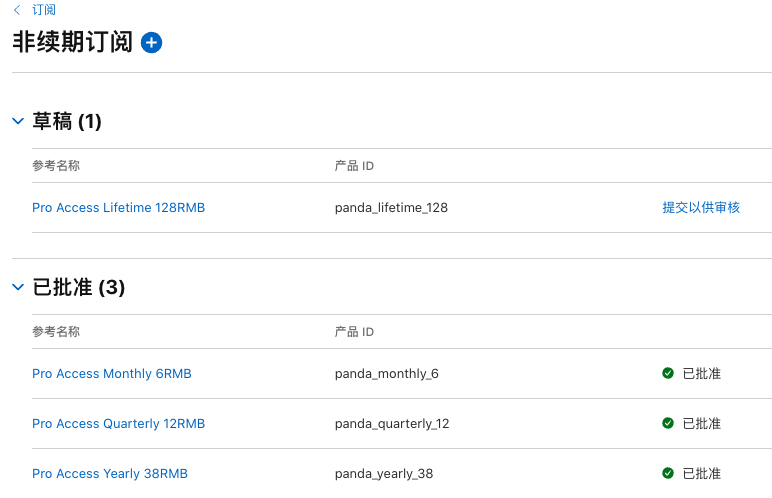Select the panda_quarterly_12 product ID
The width and height of the screenshot is (772, 498).
(x=392, y=424)
